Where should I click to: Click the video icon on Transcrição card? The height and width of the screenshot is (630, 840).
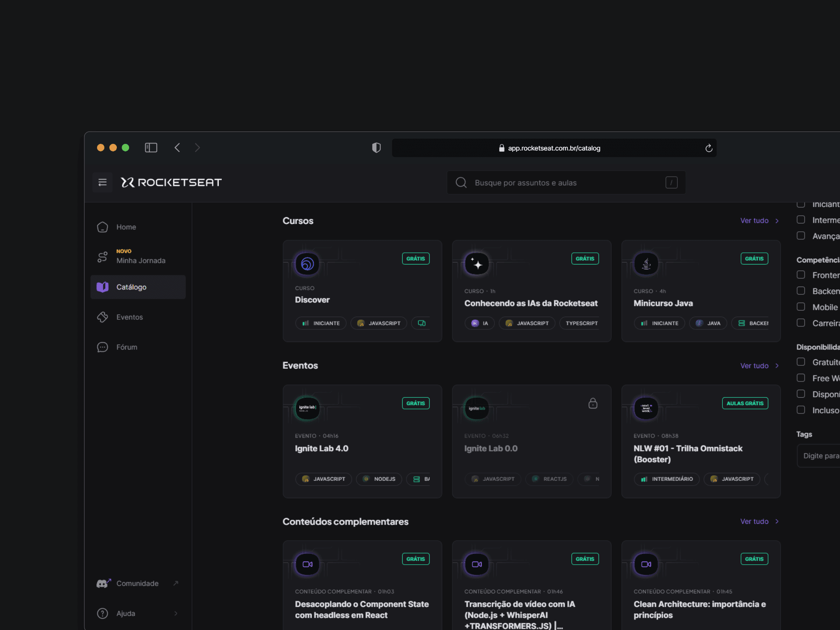click(476, 564)
